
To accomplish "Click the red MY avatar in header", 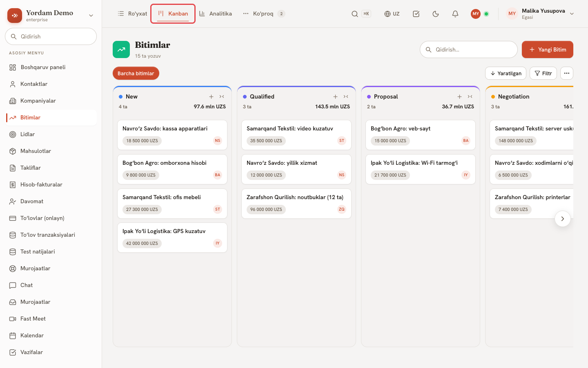I will (476, 14).
